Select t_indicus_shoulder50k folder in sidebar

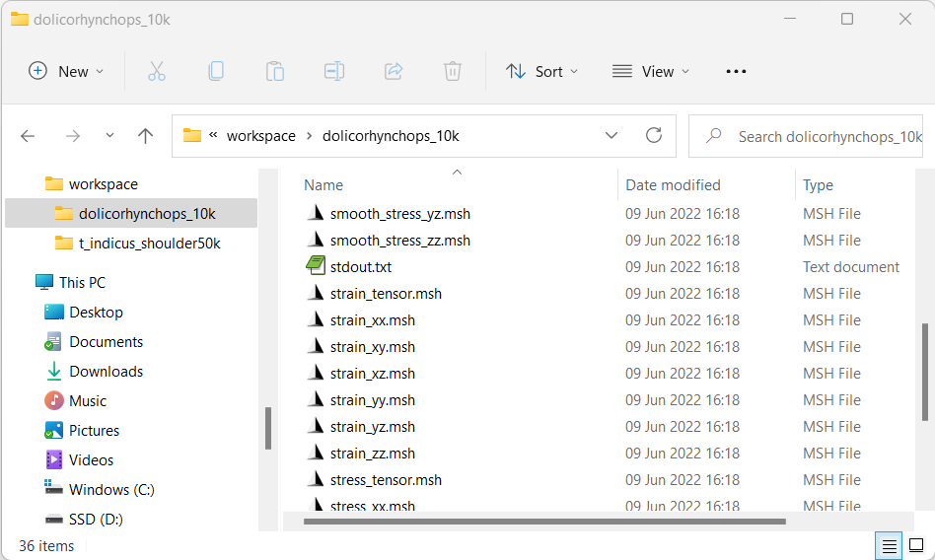[149, 244]
